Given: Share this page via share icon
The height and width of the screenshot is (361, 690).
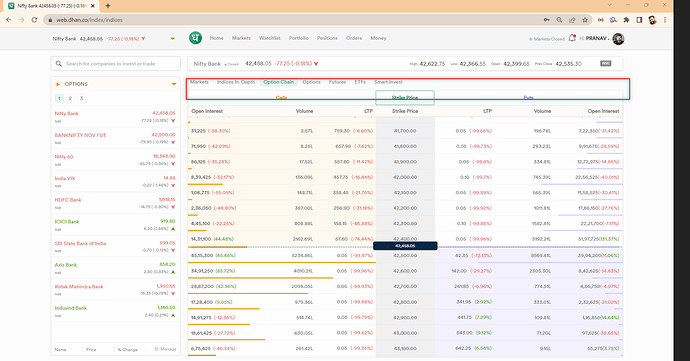Looking at the screenshot, I should click(x=572, y=20).
